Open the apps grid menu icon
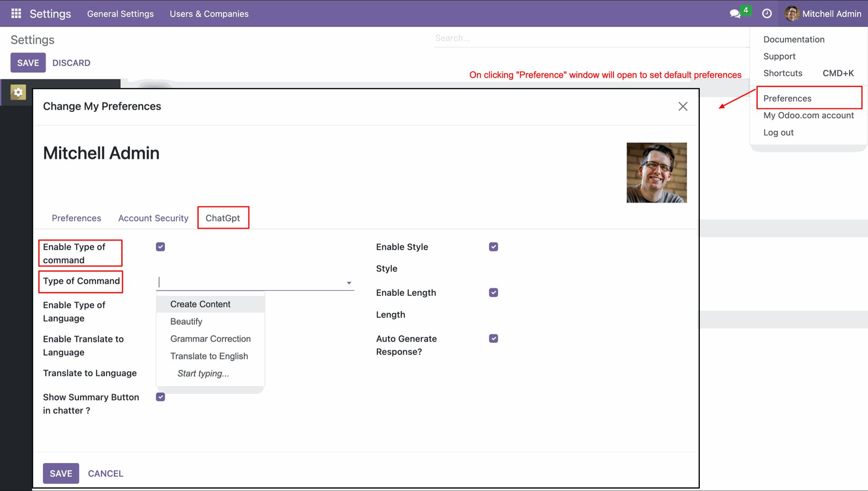The width and height of the screenshot is (868, 491). [16, 14]
